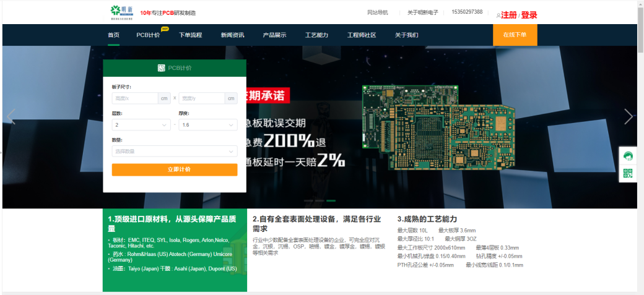Click the 高度/x board size input field
The width and height of the screenshot is (644, 295).
135,98
